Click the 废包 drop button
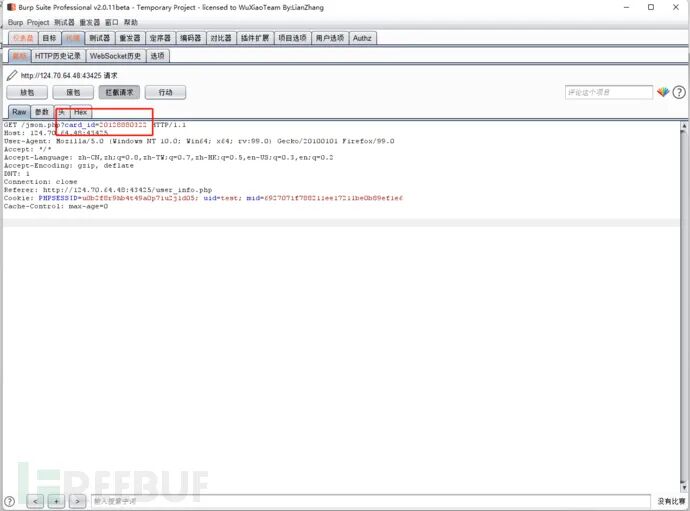Viewport: 690px width, 511px height. [x=73, y=92]
